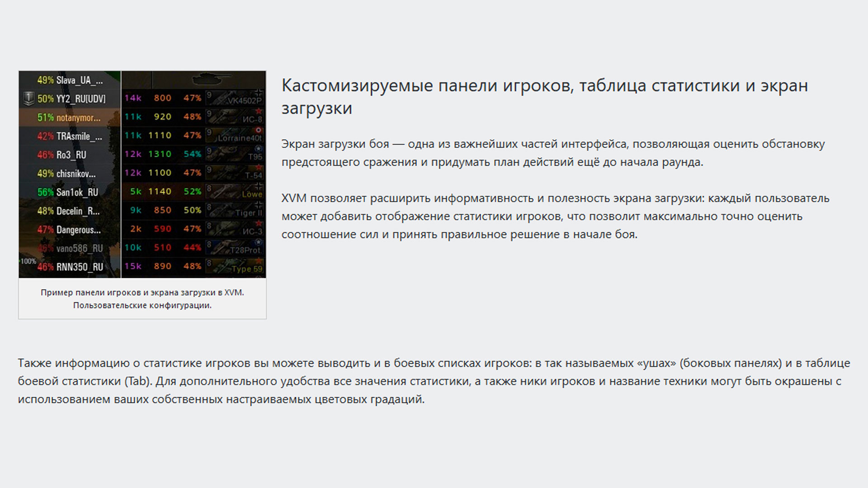Click player name TRAsmile_...

coord(80,136)
